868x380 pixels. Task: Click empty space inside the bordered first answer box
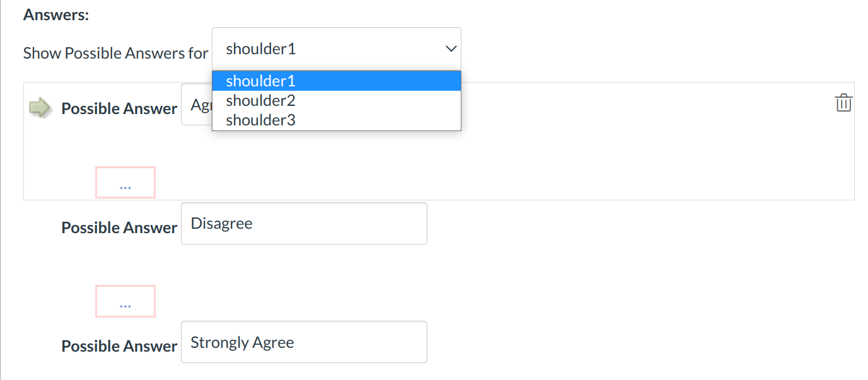504,164
